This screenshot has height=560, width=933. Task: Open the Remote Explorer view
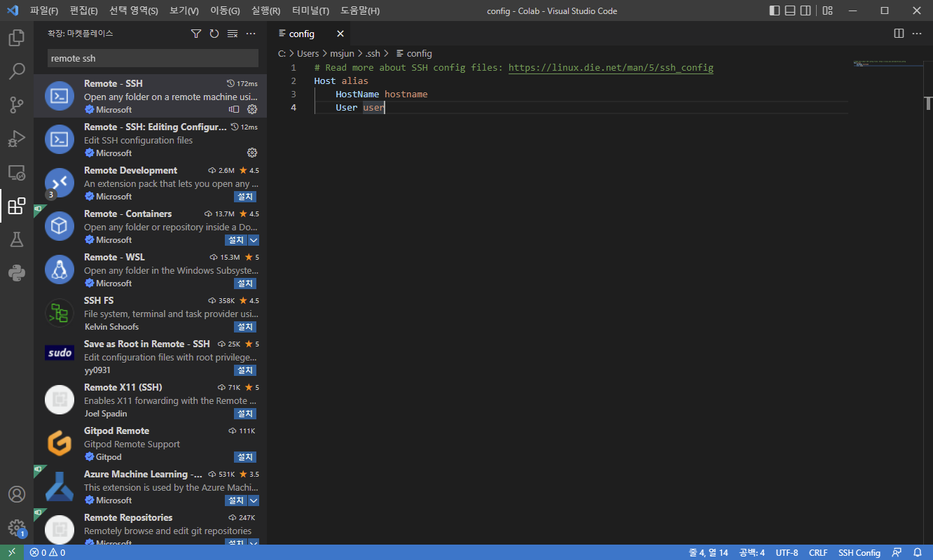[17, 172]
